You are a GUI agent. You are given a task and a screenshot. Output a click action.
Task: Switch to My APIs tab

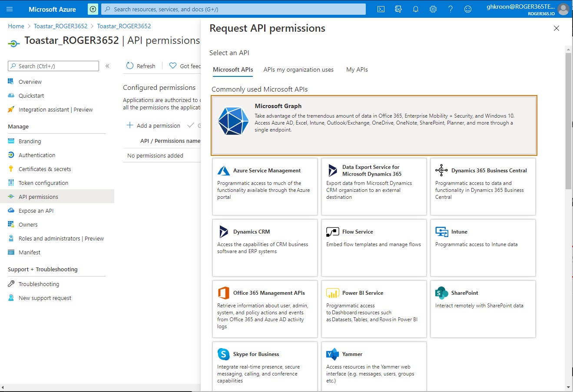tap(357, 69)
